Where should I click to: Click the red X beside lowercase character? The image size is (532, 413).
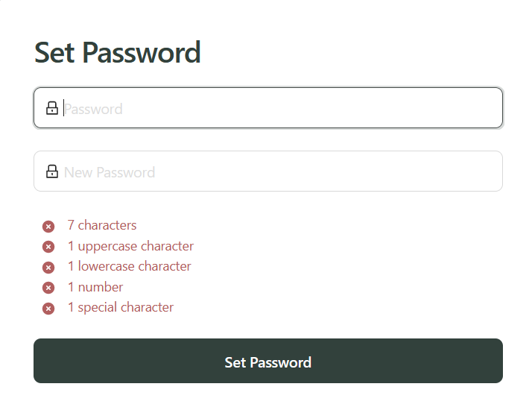(48, 267)
